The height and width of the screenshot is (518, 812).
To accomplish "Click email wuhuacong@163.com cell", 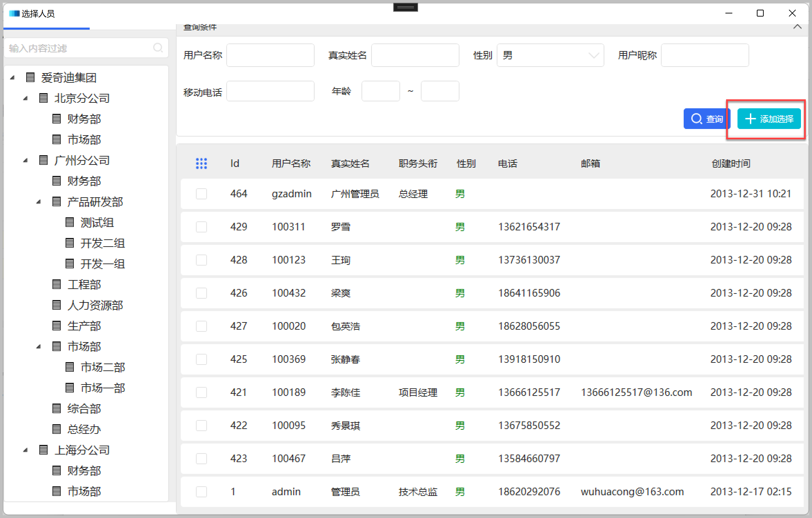I will (x=632, y=492).
